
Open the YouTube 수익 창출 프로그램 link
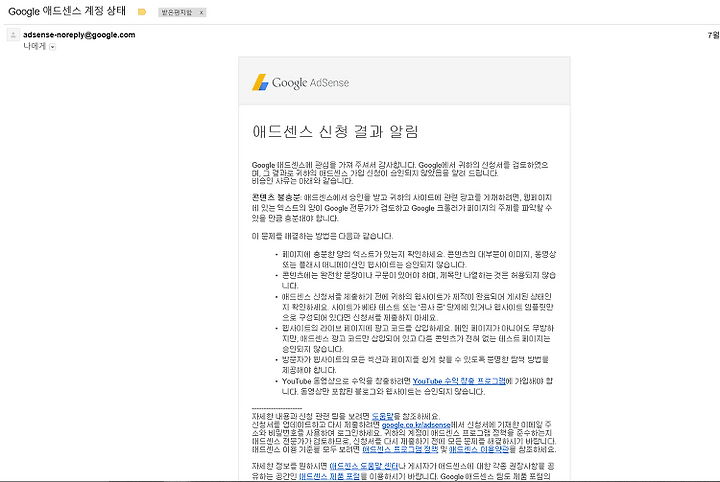click(x=459, y=381)
